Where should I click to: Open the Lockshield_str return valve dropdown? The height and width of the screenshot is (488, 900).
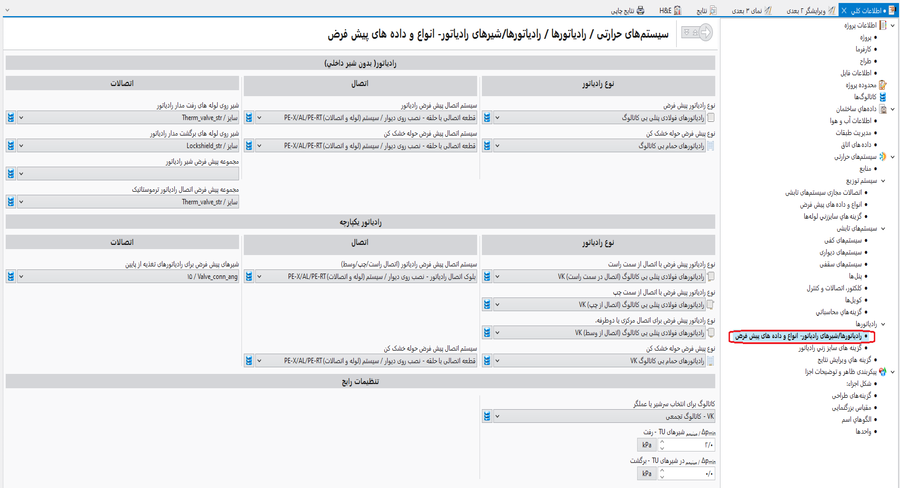(x=127, y=146)
